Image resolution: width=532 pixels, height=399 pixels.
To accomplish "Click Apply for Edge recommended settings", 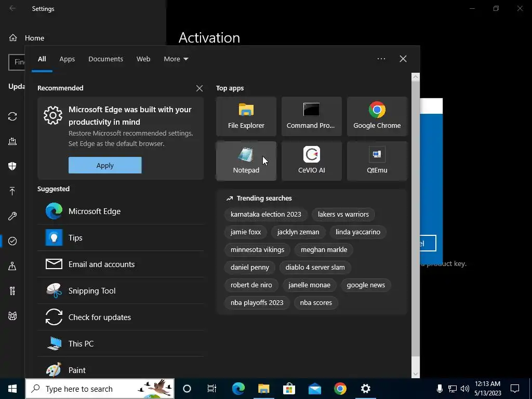I will [105, 165].
